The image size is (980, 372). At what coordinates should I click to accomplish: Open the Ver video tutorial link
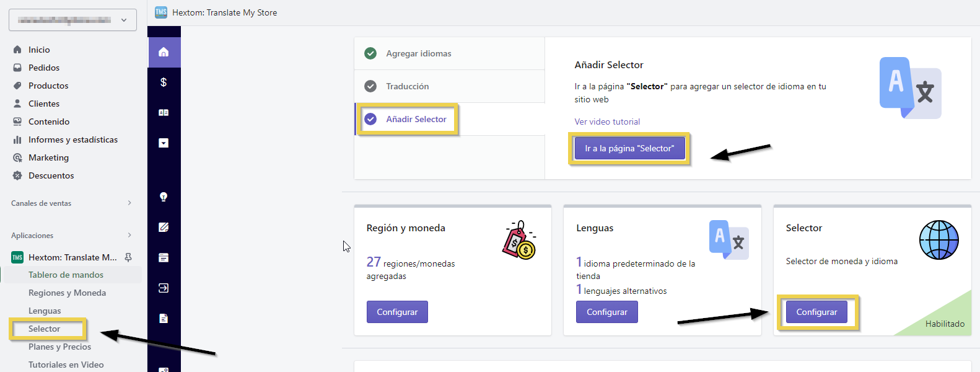click(607, 122)
